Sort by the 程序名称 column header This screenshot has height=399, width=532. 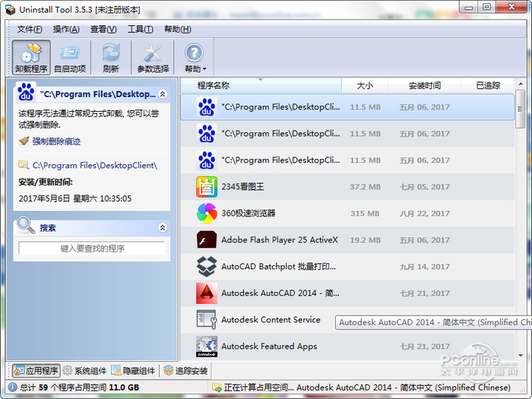pos(261,85)
